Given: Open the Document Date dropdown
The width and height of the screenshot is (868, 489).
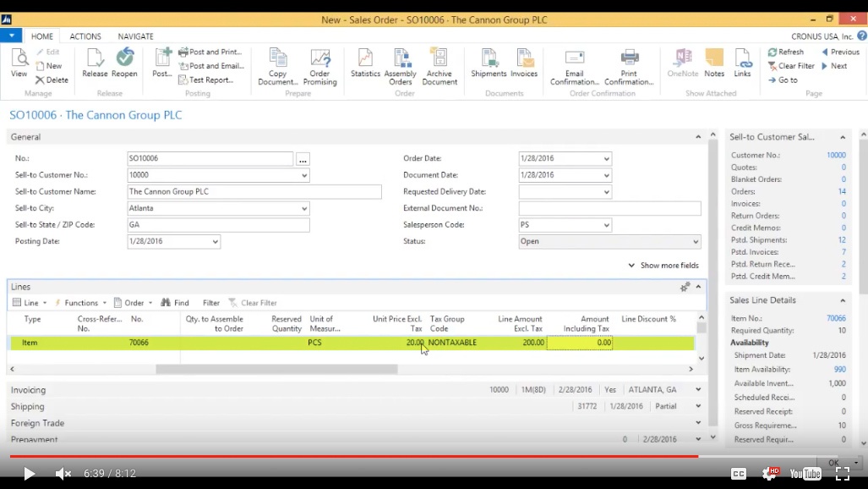Looking at the screenshot, I should point(606,175).
